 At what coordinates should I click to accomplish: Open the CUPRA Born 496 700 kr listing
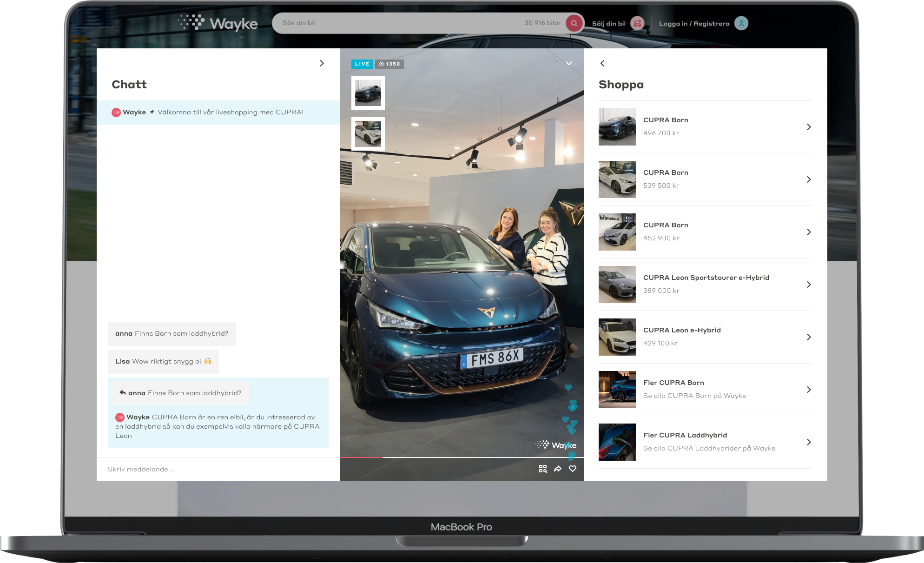706,127
